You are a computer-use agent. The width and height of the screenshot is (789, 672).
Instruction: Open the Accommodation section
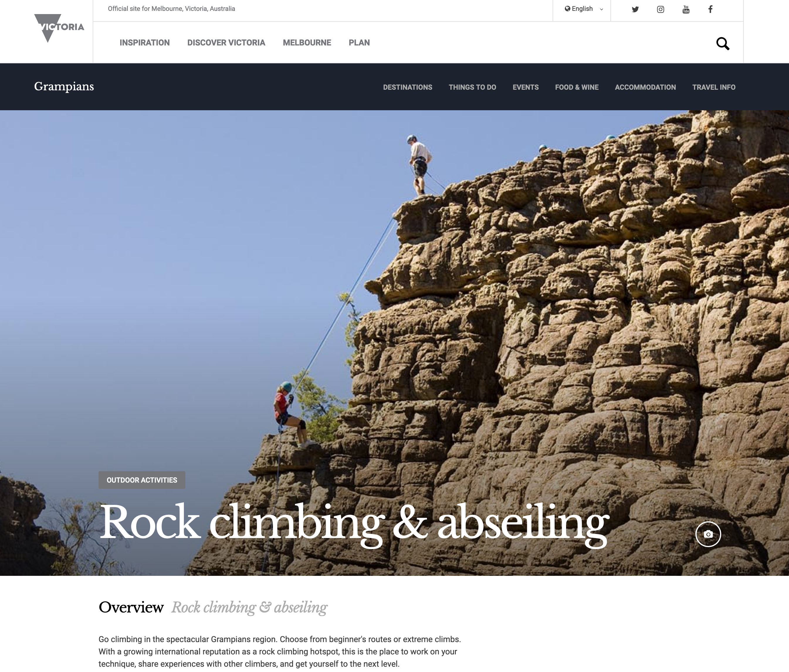point(646,87)
